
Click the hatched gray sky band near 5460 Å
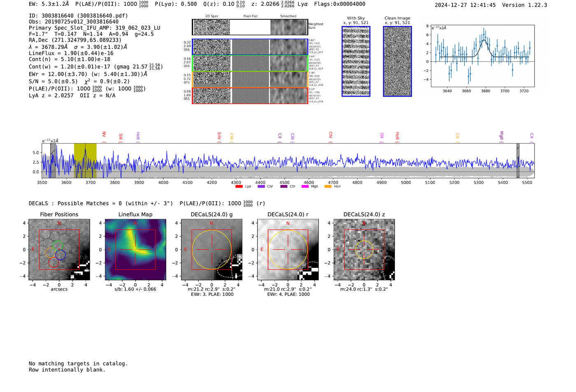click(x=518, y=161)
